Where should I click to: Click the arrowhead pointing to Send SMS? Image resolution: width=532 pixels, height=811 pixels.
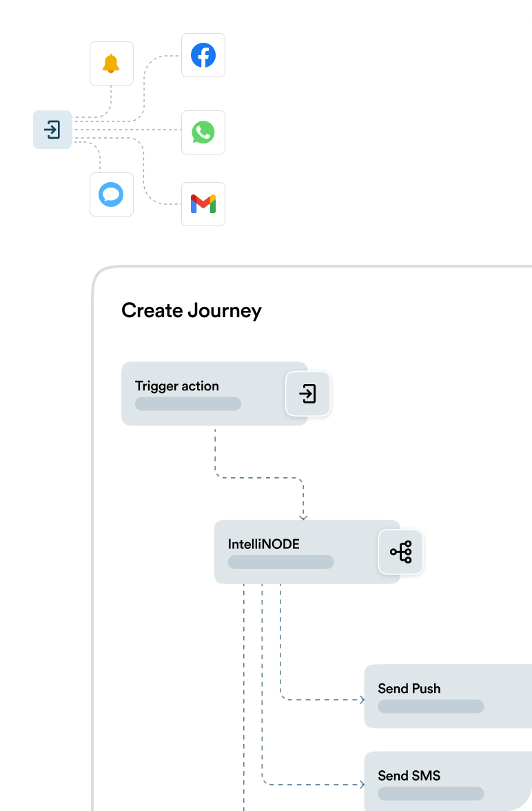pos(361,784)
